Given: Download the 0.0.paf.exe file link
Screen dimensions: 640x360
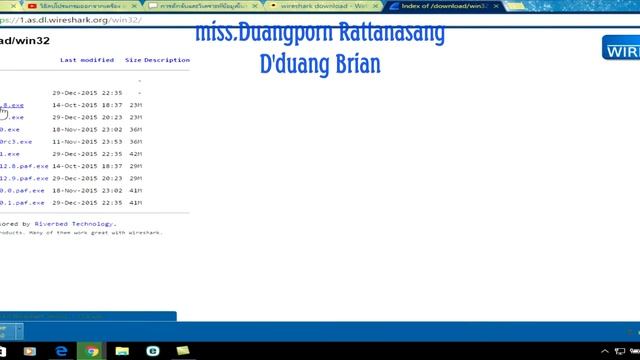Looking at the screenshot, I should tap(22, 191).
